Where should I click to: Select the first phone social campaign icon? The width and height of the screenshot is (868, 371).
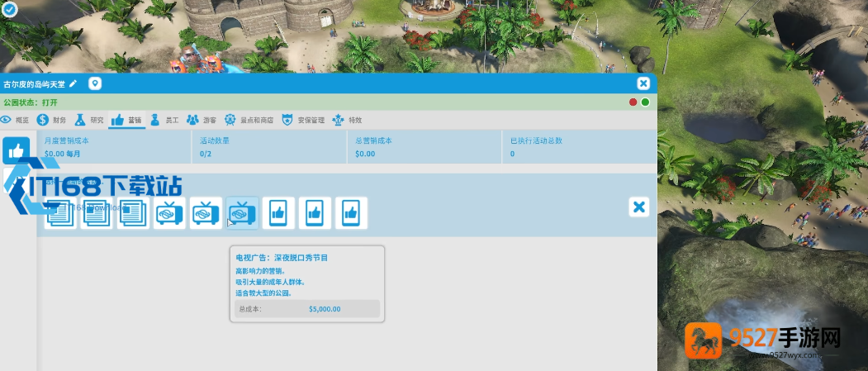pos(278,213)
